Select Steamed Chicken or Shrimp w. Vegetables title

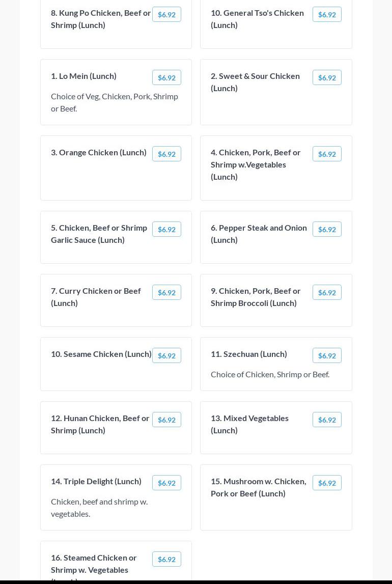(x=94, y=564)
